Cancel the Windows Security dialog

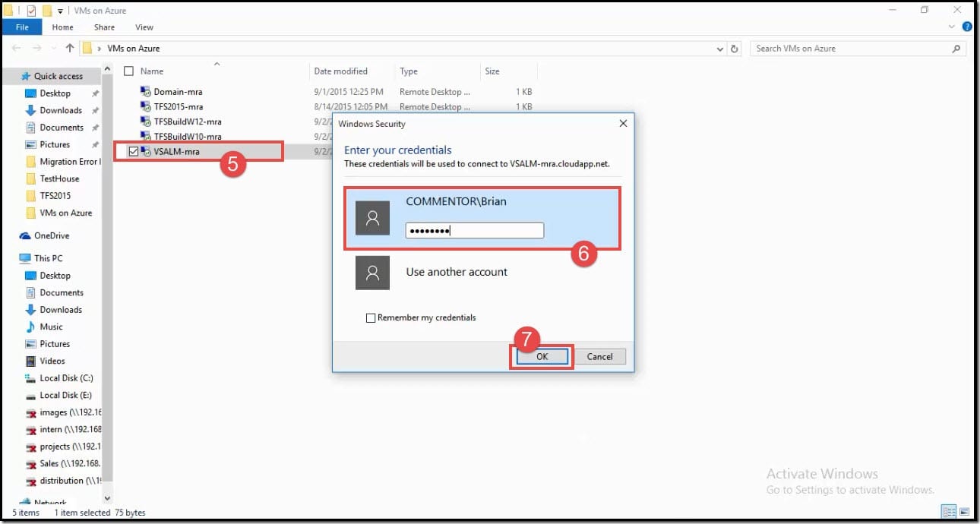[600, 356]
